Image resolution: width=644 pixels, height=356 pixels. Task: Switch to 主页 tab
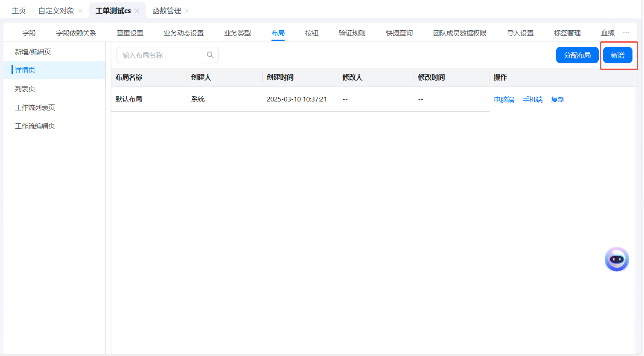coord(19,11)
